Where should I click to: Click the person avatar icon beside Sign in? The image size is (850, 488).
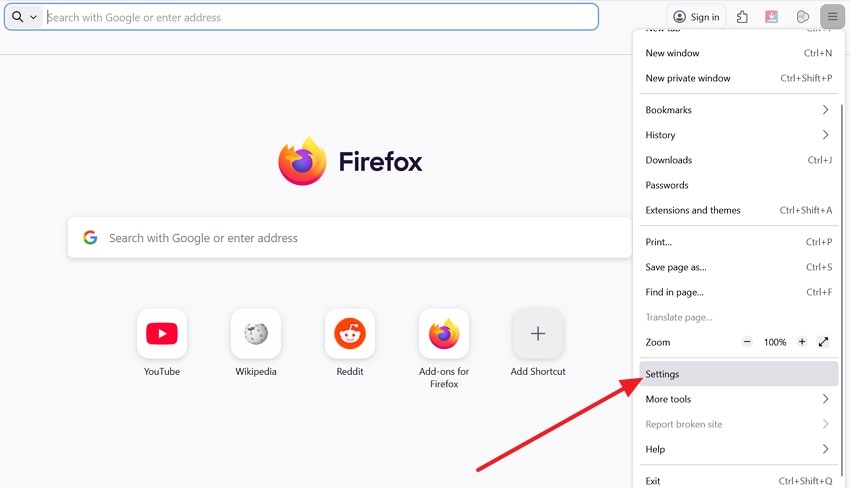680,17
